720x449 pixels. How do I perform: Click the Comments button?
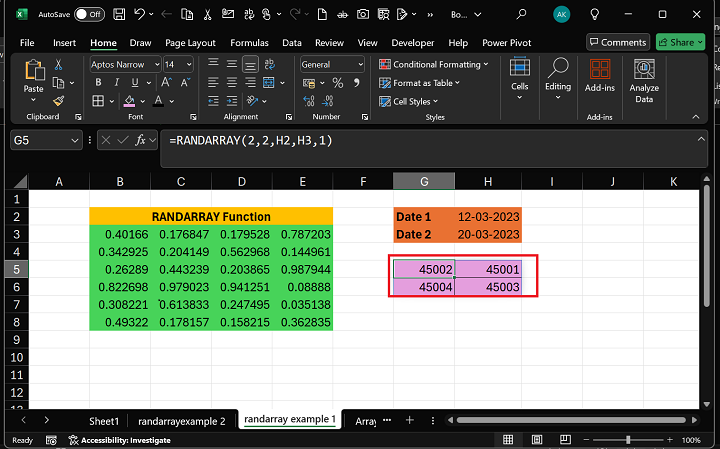tap(617, 42)
